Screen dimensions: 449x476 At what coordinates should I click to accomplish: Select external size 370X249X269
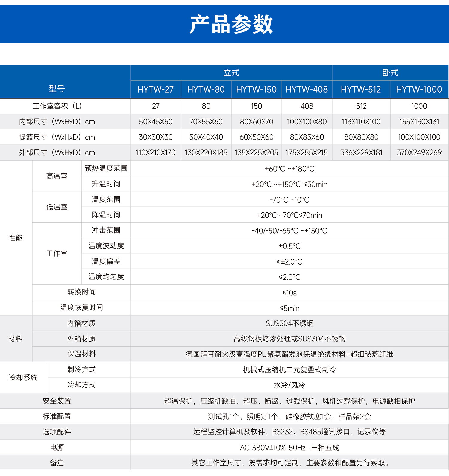tap(419, 153)
